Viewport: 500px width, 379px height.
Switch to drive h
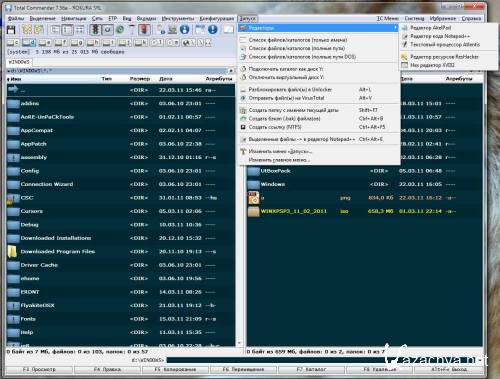tap(93, 42)
